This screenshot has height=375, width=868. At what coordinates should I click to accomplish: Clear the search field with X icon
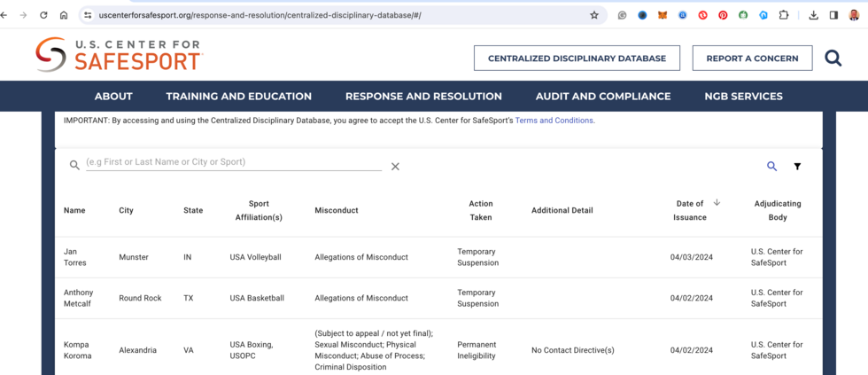(395, 166)
